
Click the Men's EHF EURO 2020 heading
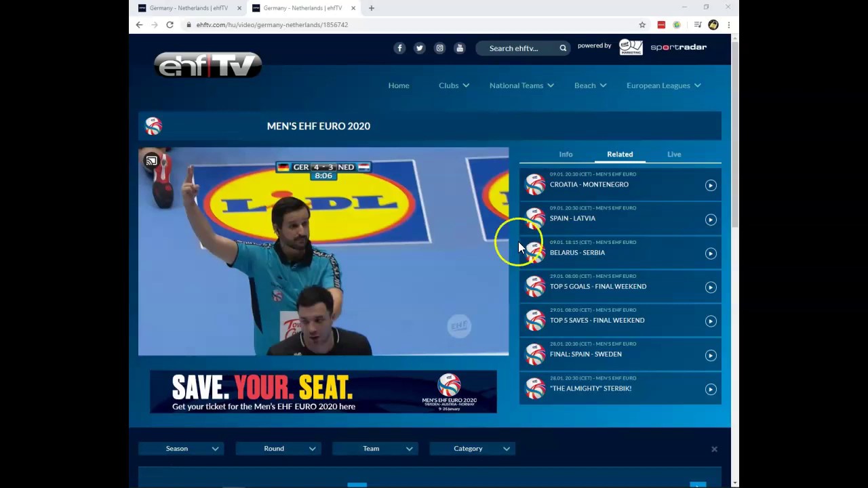click(319, 126)
